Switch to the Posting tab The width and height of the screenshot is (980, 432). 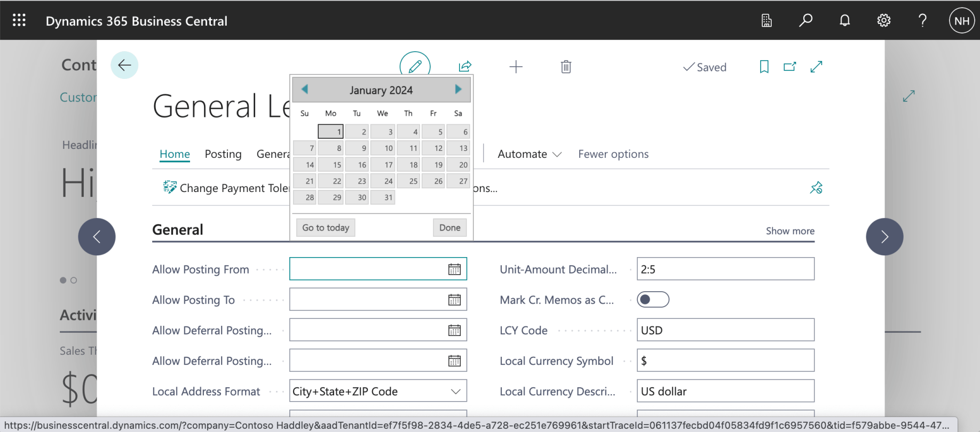223,154
